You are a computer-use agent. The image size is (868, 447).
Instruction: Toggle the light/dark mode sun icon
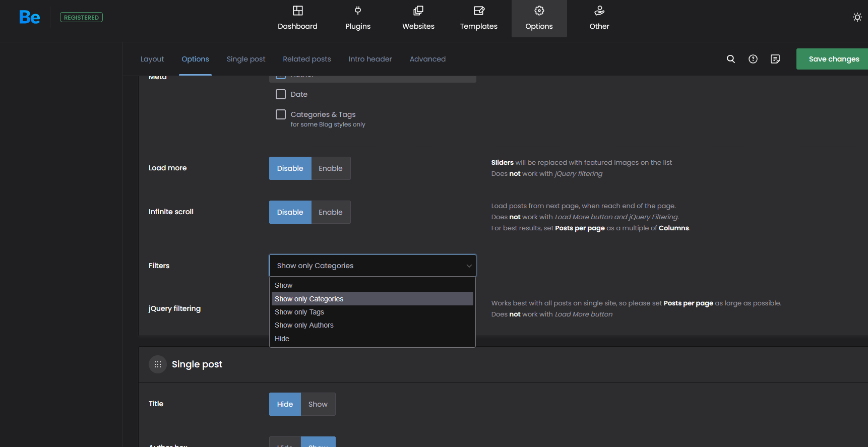point(857,17)
